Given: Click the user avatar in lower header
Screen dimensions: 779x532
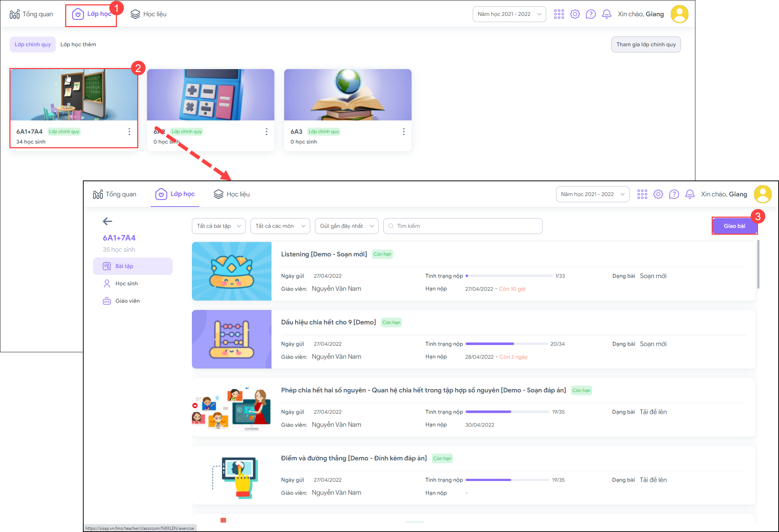Looking at the screenshot, I should coord(762,195).
